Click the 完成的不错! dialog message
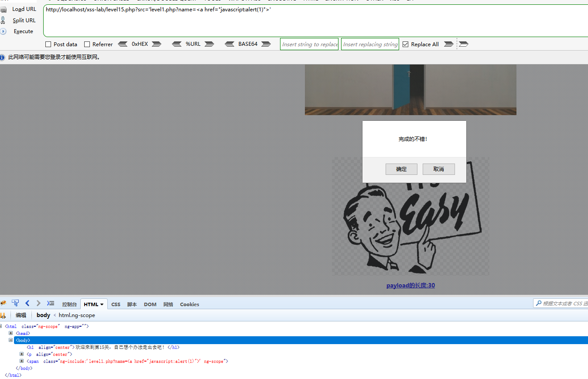 [413, 139]
